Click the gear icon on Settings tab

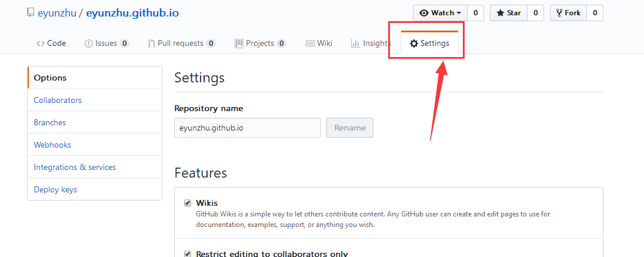click(414, 44)
